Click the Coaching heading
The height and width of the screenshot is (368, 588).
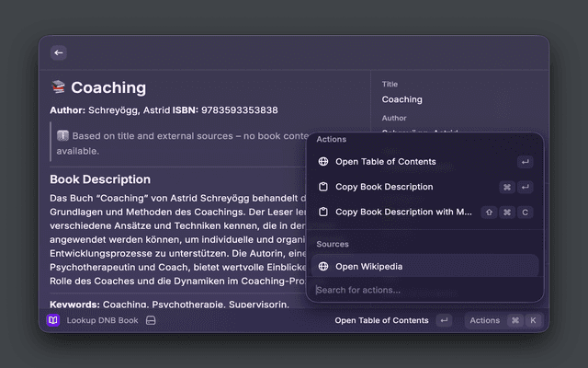[108, 87]
